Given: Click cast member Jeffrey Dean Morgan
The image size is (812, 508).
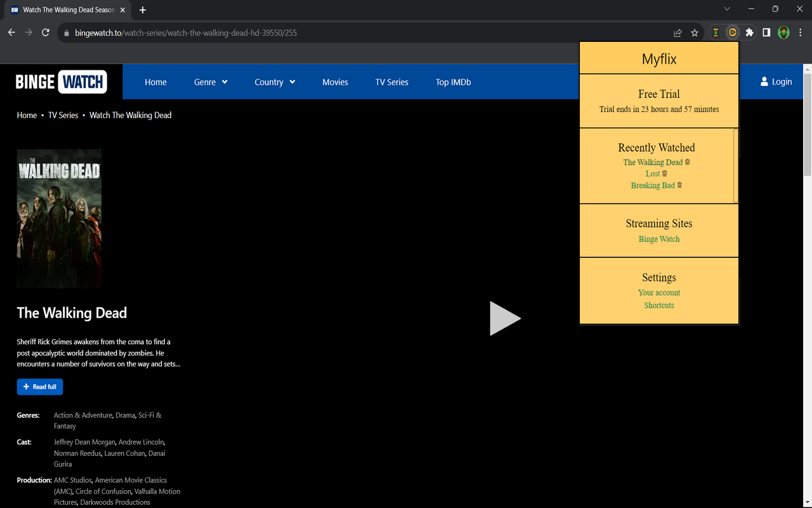Looking at the screenshot, I should (84, 441).
